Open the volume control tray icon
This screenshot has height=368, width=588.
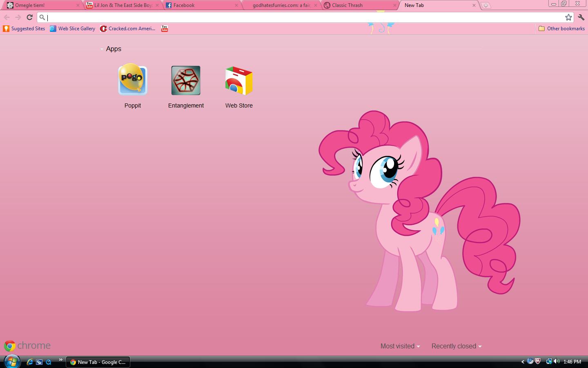coord(557,361)
